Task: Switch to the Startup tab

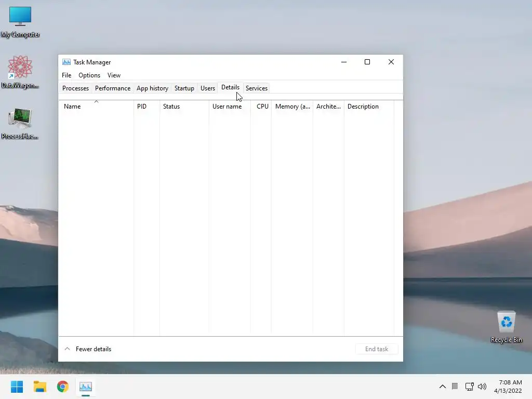Action: tap(184, 88)
